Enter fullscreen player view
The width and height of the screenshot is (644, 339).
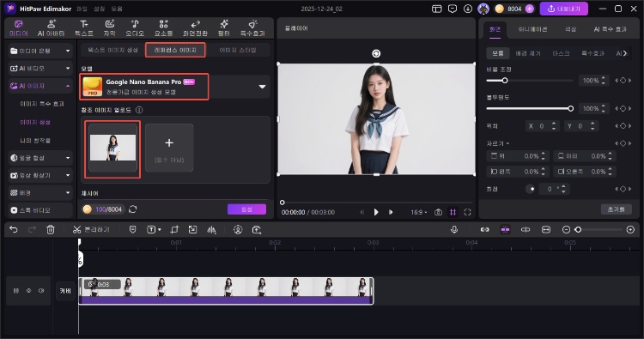click(467, 212)
